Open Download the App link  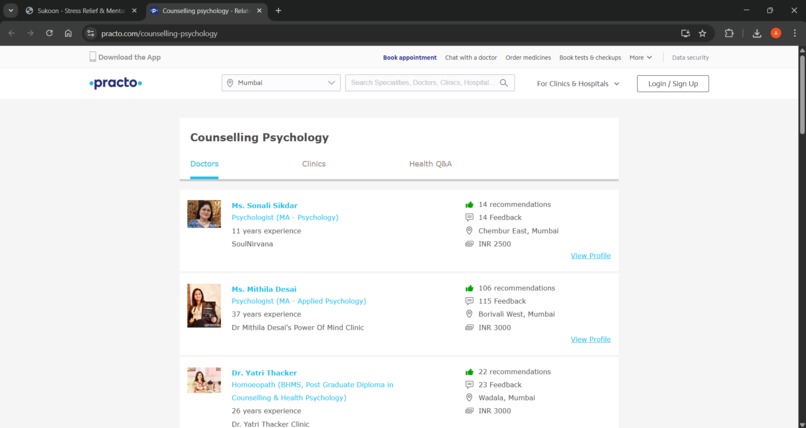coord(130,57)
